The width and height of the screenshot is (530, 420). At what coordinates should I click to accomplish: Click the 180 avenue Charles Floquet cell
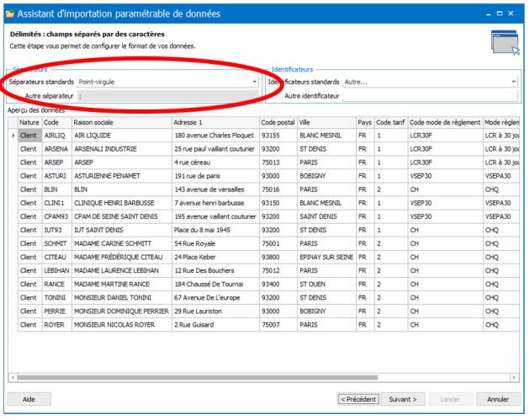pyautogui.click(x=215, y=136)
